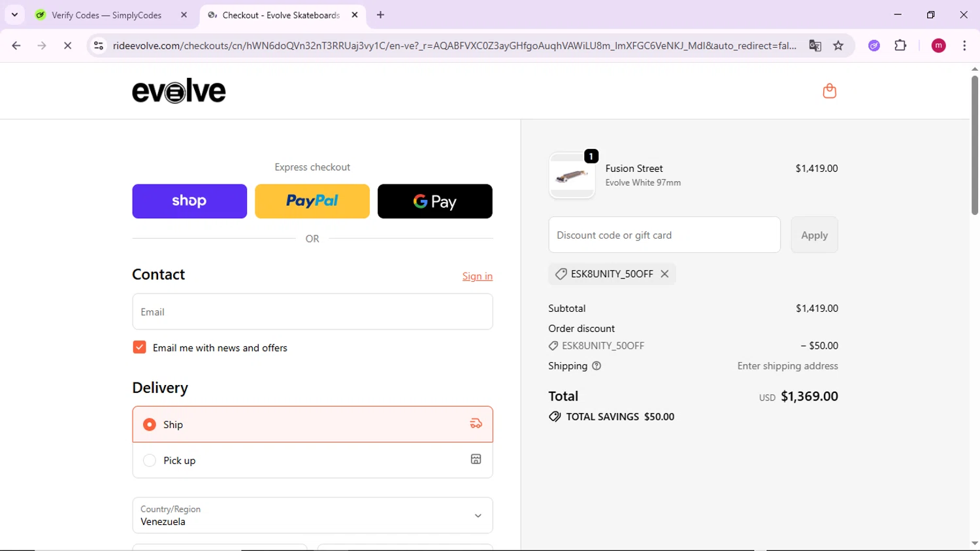View site information icon in address bar

point(99,46)
